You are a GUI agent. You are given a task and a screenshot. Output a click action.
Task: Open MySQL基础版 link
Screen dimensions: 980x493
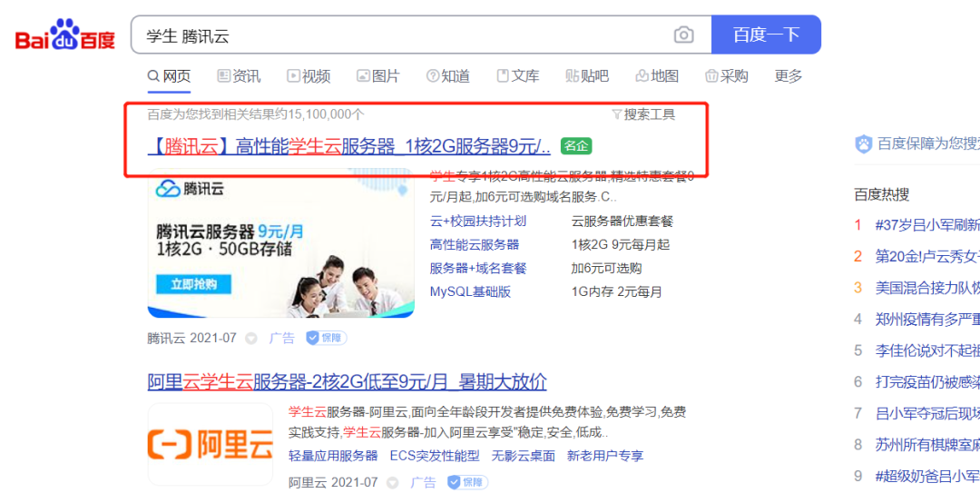[x=471, y=291]
